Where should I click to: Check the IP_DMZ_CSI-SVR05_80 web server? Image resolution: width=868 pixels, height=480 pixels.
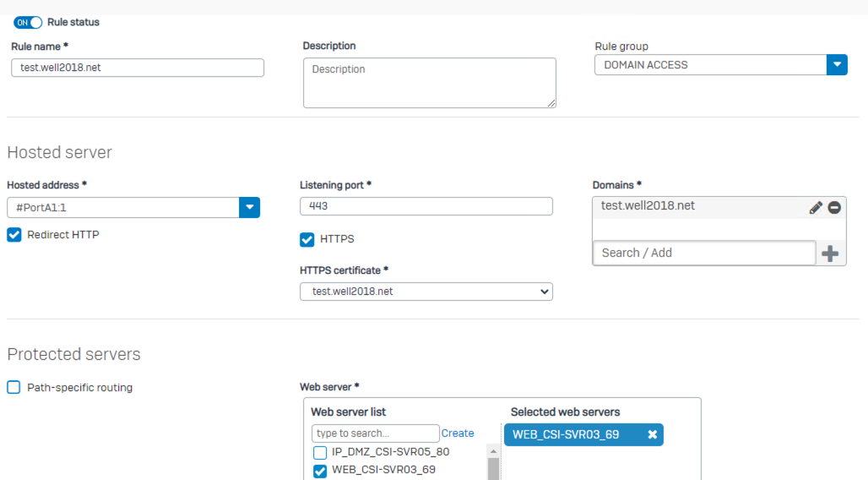[320, 453]
